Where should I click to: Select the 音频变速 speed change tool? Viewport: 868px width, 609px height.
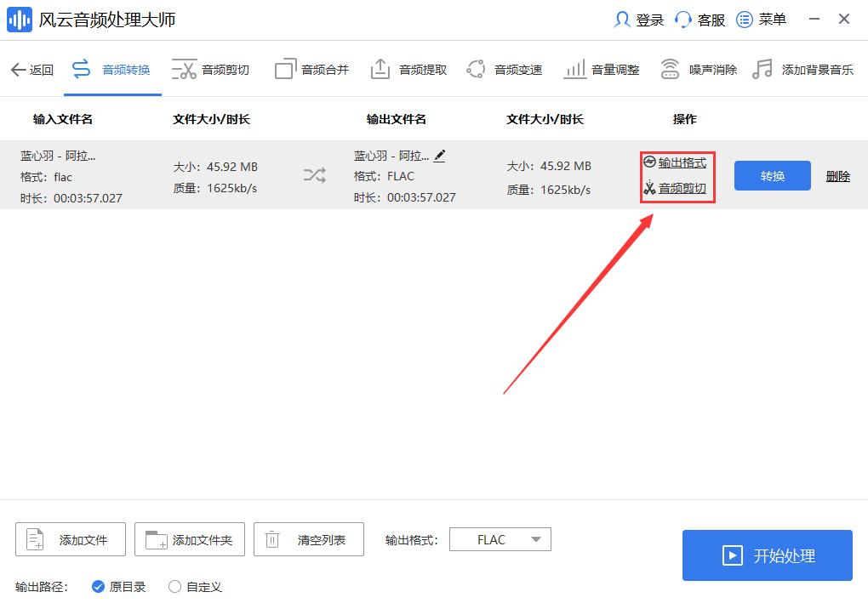[505, 69]
